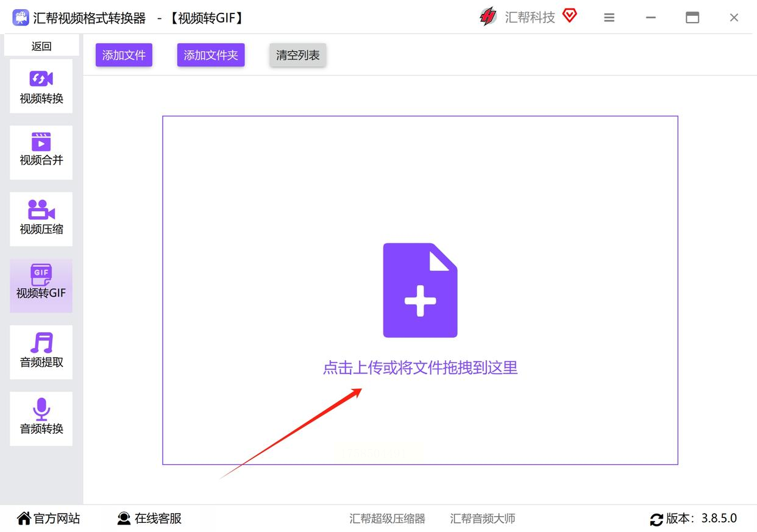
Task: Click the 清空列表 button
Action: [x=297, y=55]
